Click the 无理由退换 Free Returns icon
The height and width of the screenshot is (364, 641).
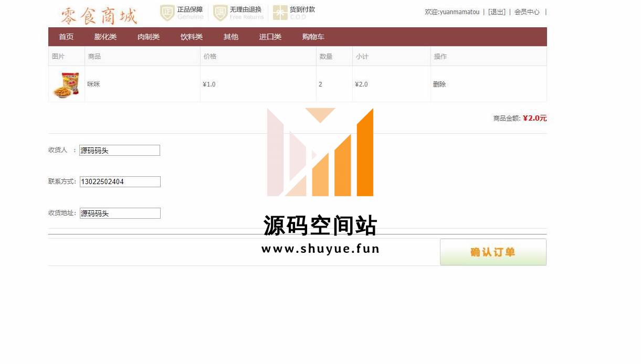pos(220,13)
